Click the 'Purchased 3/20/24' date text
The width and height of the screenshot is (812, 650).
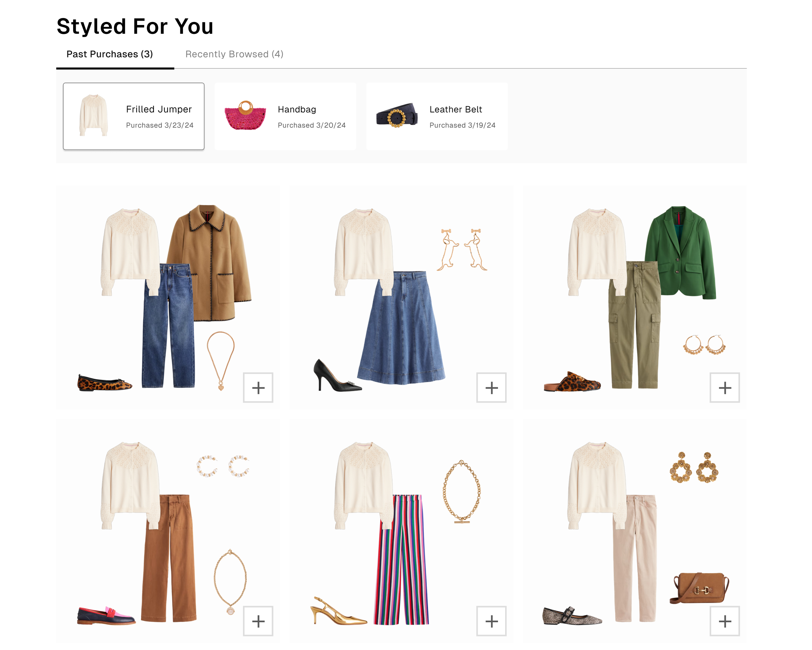click(312, 125)
